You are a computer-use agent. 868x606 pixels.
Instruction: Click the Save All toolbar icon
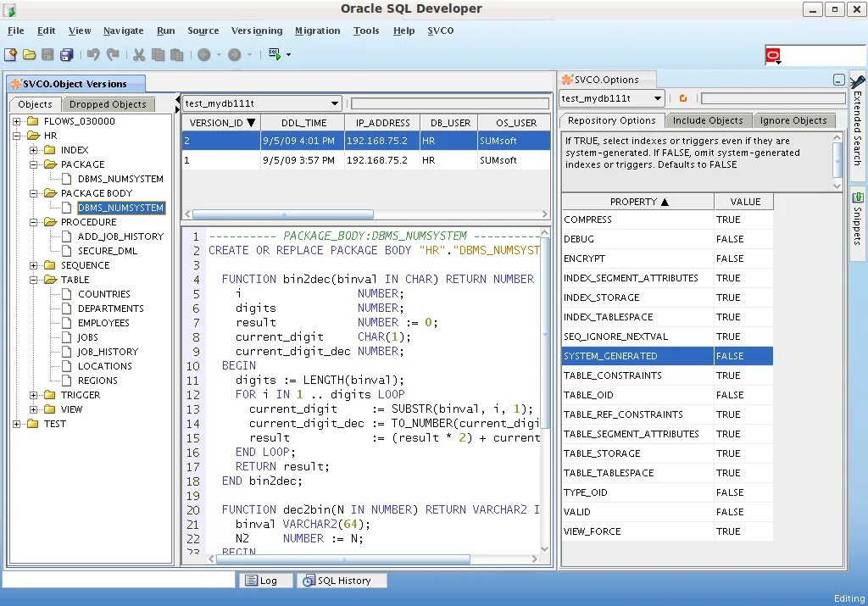66,55
